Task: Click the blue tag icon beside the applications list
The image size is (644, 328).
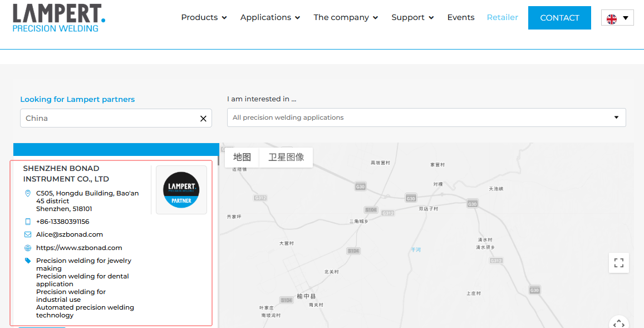Action: [x=28, y=261]
